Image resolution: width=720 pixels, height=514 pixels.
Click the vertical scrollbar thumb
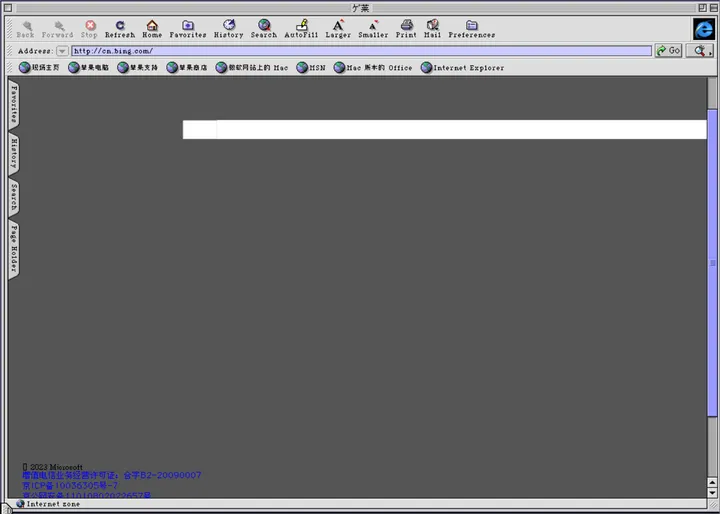point(713,263)
